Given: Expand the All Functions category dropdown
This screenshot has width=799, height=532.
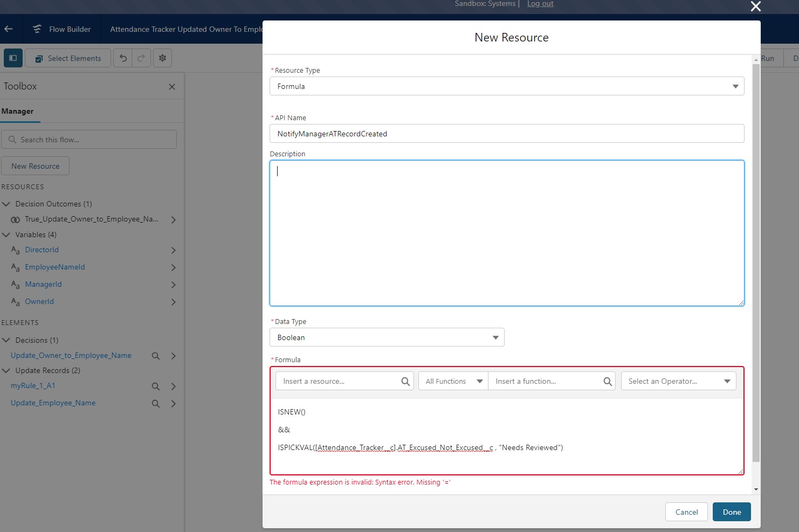Looking at the screenshot, I should 453,382.
